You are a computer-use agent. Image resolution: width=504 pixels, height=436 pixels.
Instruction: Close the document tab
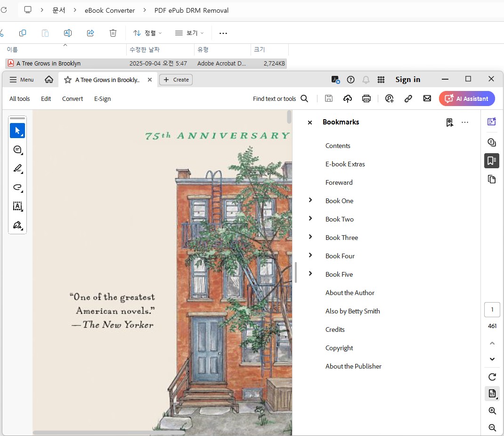[149, 80]
